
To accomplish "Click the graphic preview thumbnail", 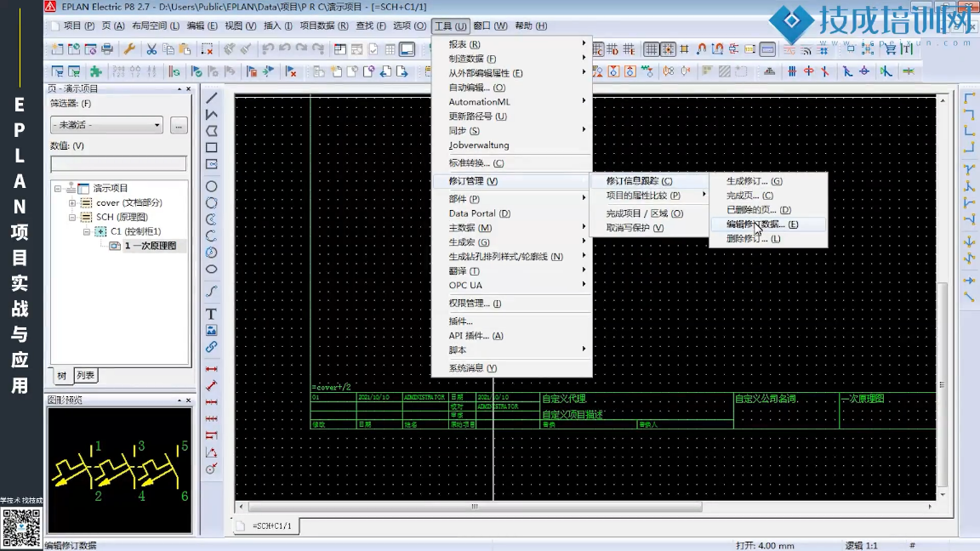I will click(x=119, y=470).
